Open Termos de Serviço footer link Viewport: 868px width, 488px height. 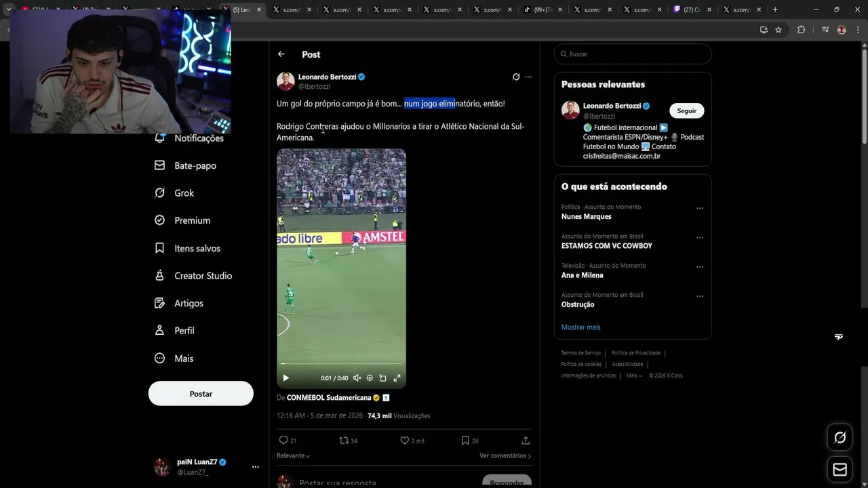tap(580, 353)
